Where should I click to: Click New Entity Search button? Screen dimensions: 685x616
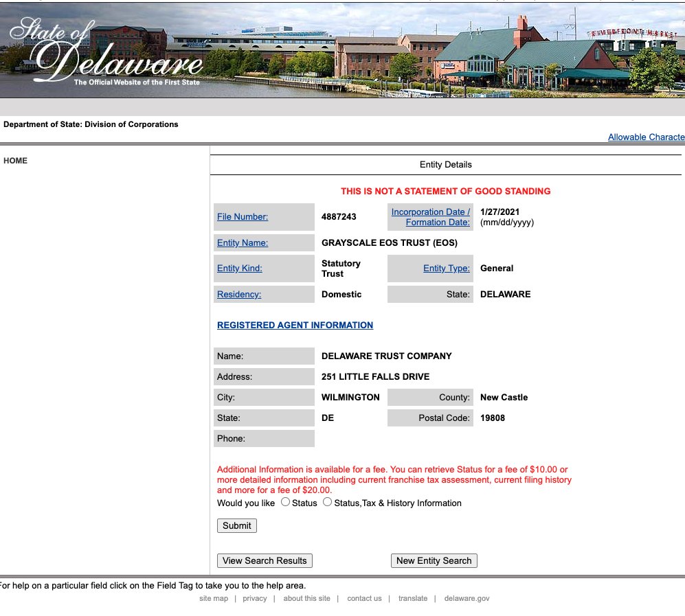point(434,560)
